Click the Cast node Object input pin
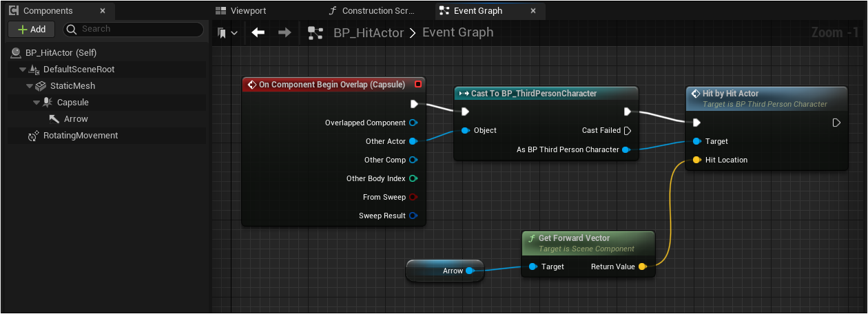This screenshot has width=868, height=314. coord(466,130)
